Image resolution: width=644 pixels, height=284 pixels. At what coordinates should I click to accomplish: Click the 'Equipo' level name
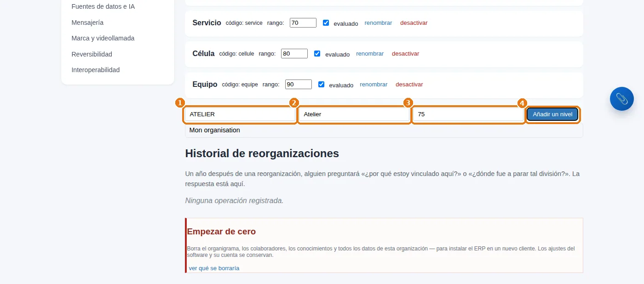pyautogui.click(x=205, y=84)
